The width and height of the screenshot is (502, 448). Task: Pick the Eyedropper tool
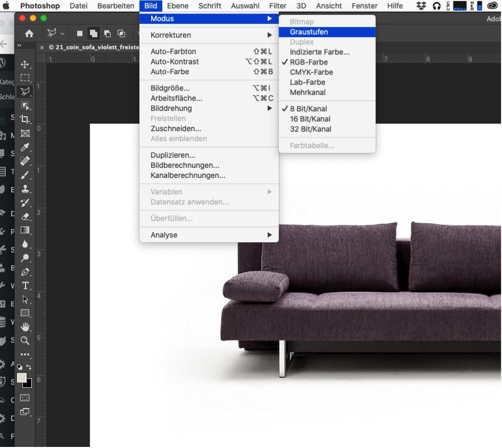(25, 147)
